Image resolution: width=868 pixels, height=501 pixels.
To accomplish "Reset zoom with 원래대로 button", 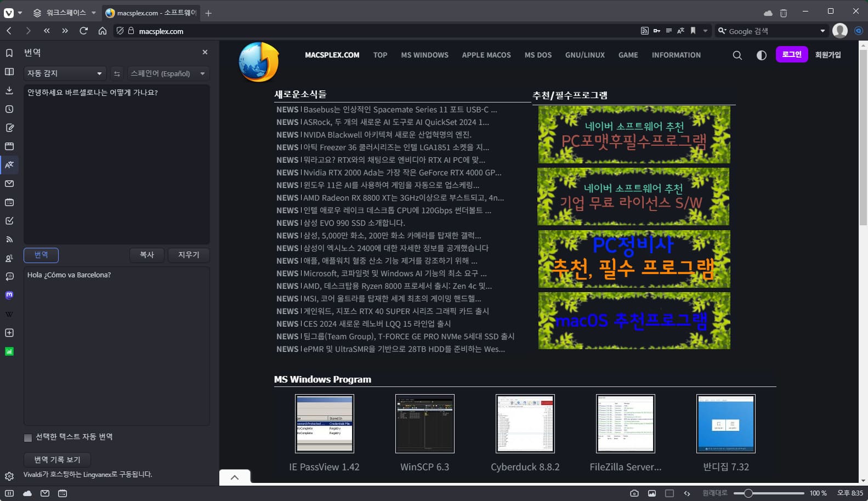I will 715,493.
